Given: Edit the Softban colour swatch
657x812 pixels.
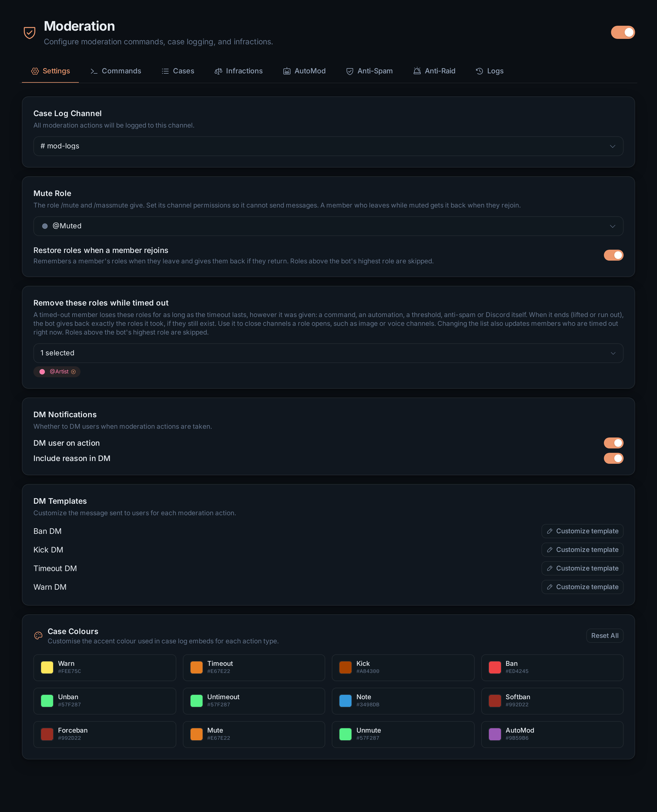Looking at the screenshot, I should (x=495, y=701).
